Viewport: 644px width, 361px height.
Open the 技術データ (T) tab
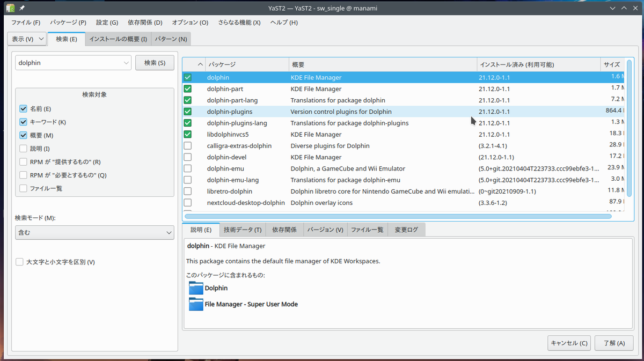tap(243, 230)
